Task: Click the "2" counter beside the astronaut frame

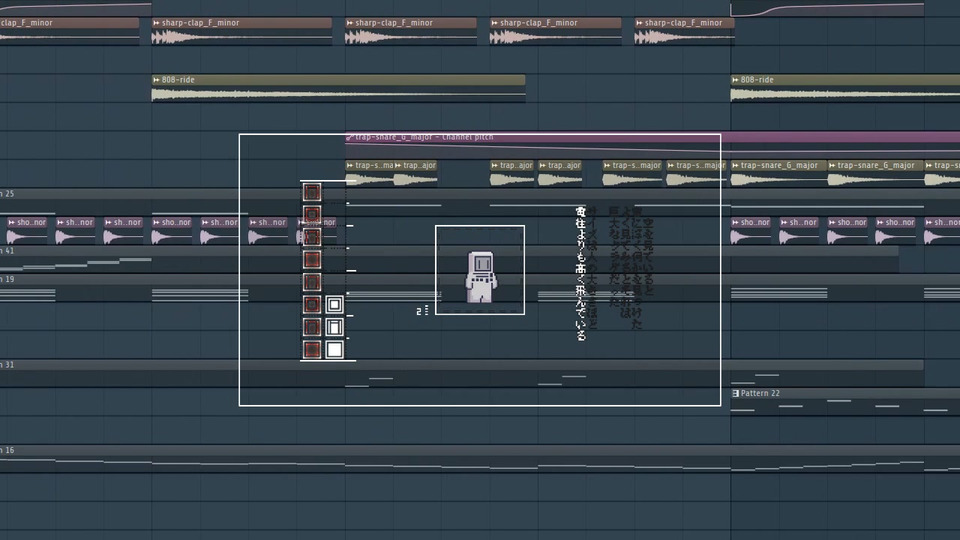Action: coord(419,311)
